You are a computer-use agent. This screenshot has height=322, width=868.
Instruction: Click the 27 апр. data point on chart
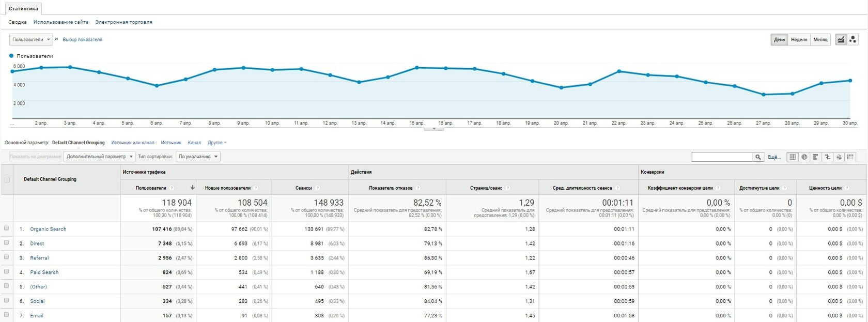pyautogui.click(x=764, y=95)
